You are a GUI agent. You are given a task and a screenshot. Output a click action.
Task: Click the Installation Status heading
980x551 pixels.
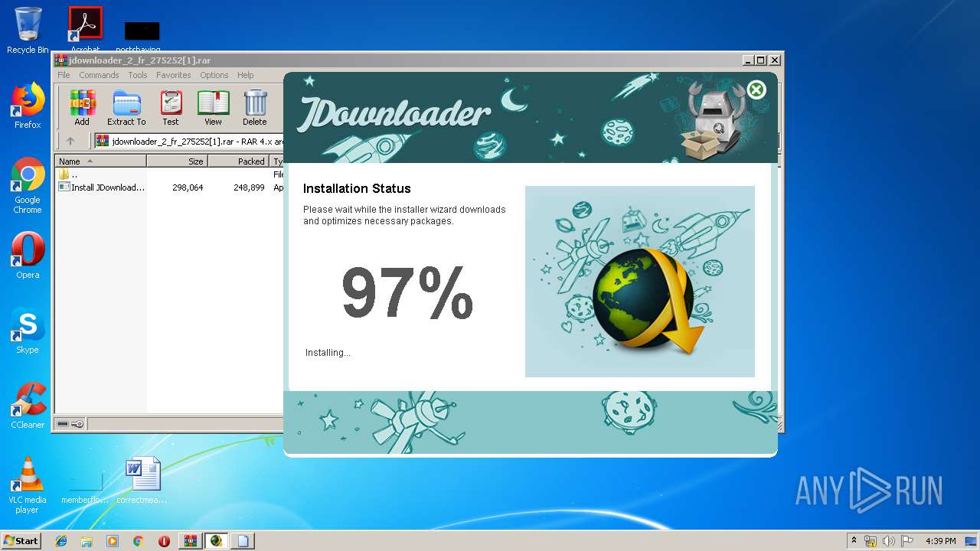tap(357, 188)
